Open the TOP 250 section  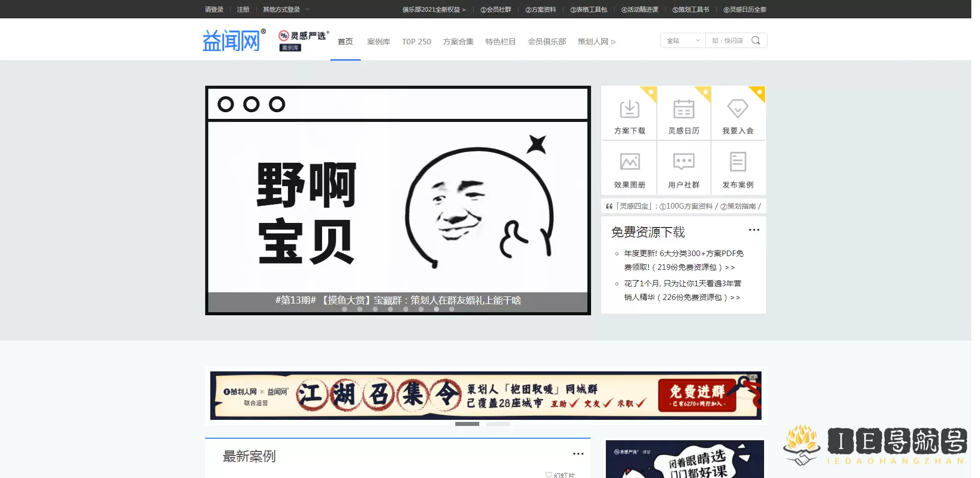(x=416, y=41)
